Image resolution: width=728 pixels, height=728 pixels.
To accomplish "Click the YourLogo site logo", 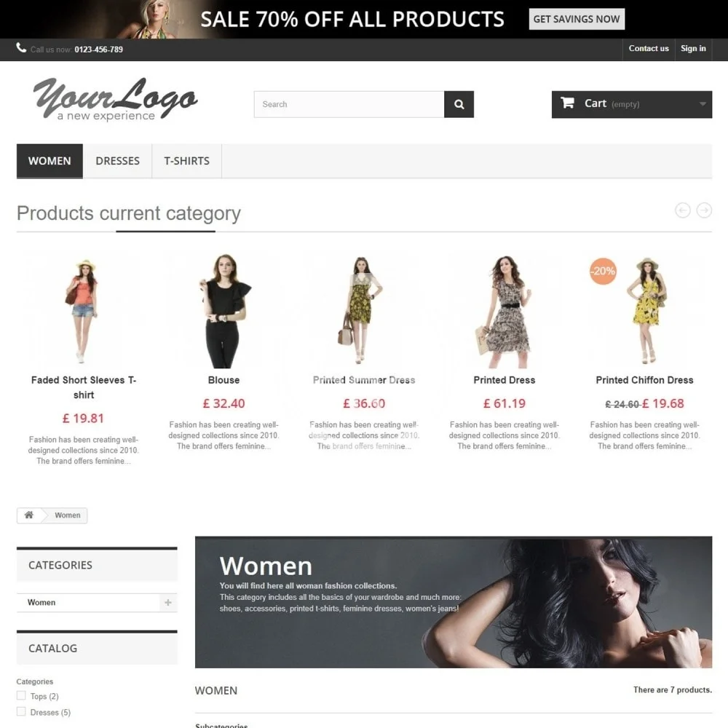I will tap(116, 99).
